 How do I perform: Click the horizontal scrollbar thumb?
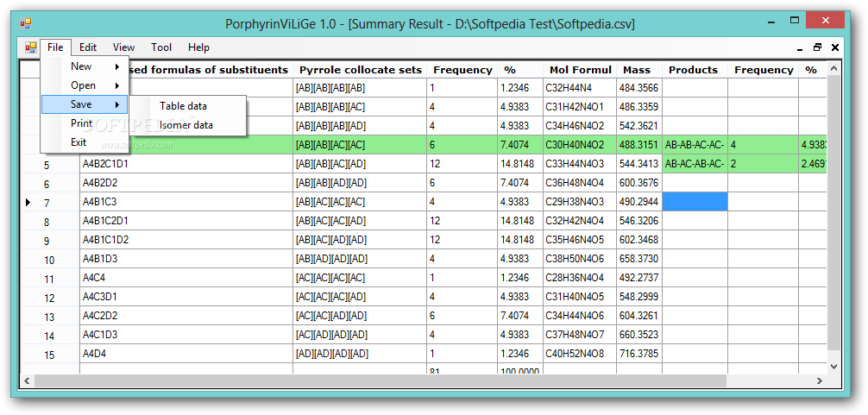(x=381, y=380)
